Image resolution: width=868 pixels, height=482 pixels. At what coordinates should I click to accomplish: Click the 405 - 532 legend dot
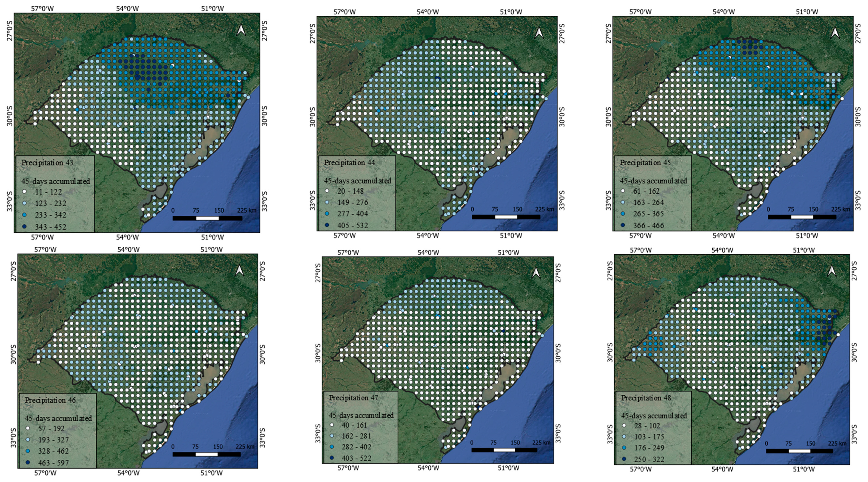pos(327,225)
